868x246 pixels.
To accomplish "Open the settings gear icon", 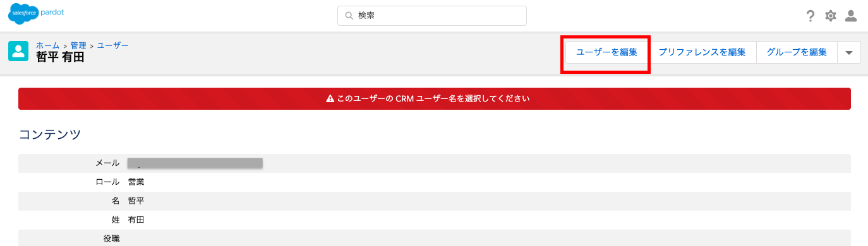I will click(x=831, y=16).
